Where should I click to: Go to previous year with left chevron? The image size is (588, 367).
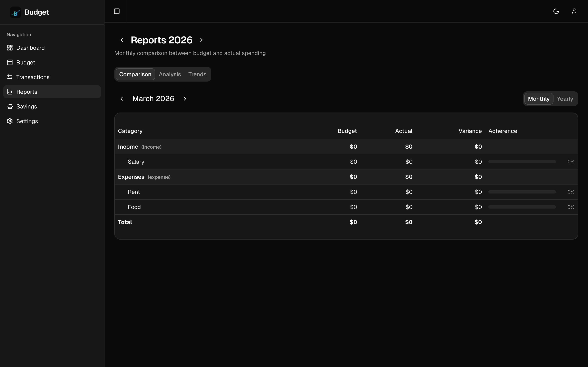pyautogui.click(x=122, y=40)
